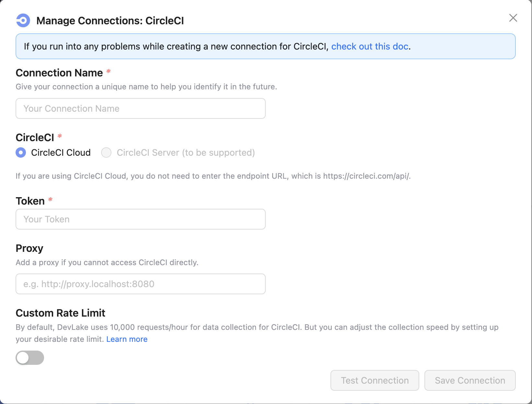Click 'CircleCI Server (to be supported)' label text
This screenshot has width=532, height=404.
pyautogui.click(x=186, y=152)
